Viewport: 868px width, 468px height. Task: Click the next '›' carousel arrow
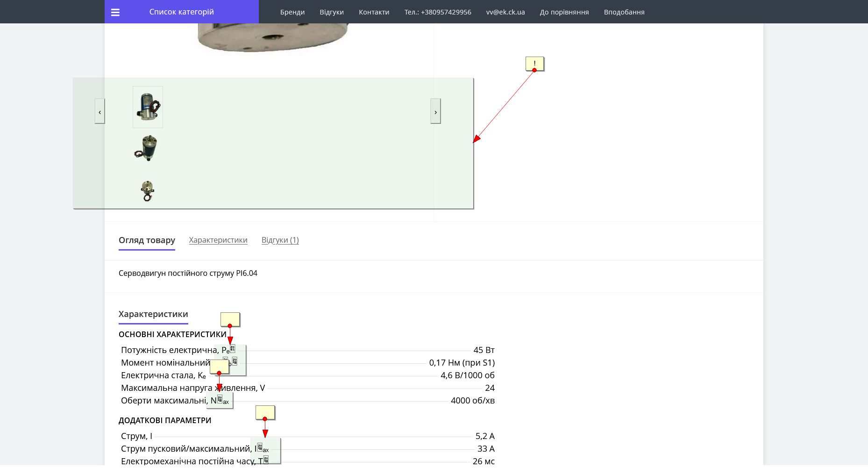435,111
